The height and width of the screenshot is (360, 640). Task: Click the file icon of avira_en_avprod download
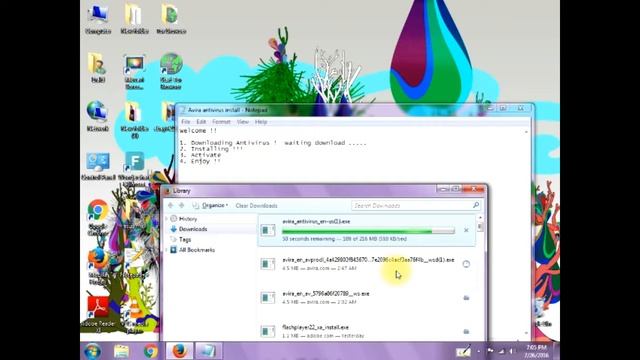(268, 264)
